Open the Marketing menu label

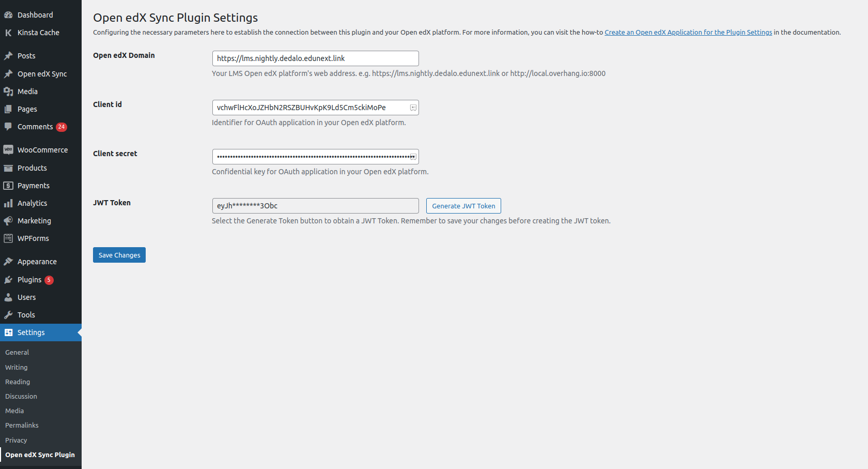pyautogui.click(x=34, y=221)
